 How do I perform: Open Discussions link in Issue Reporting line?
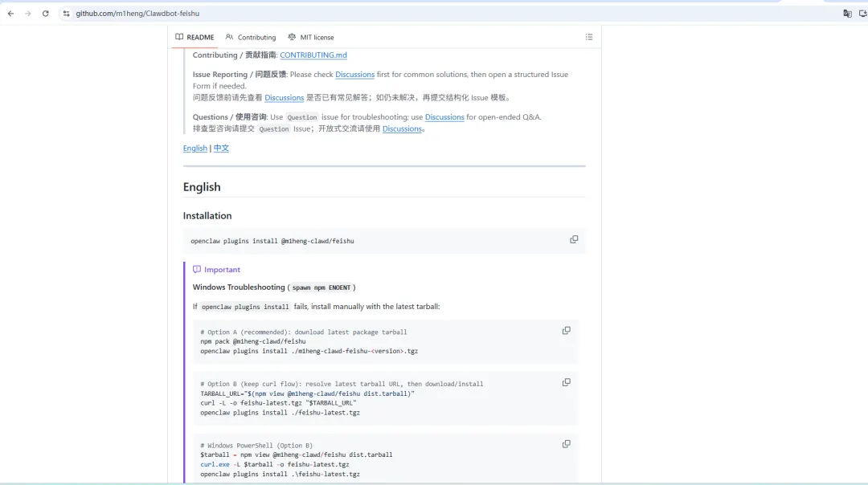[355, 74]
